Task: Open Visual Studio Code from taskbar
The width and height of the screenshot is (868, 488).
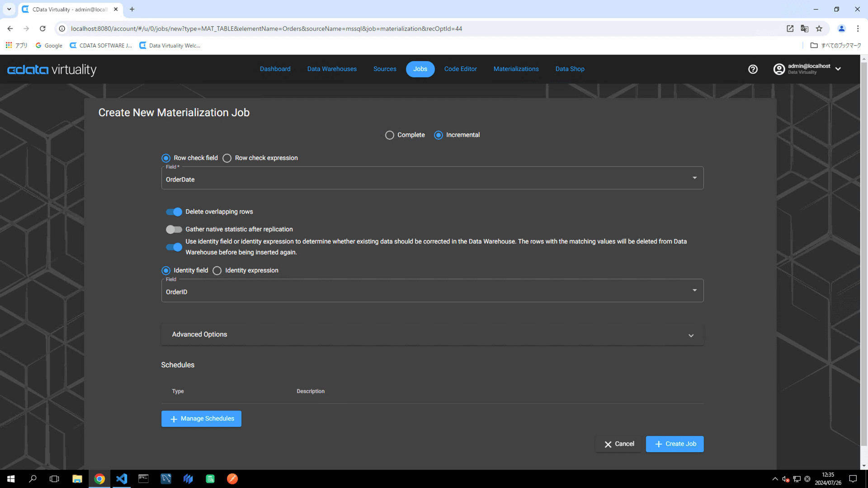Action: point(122,479)
